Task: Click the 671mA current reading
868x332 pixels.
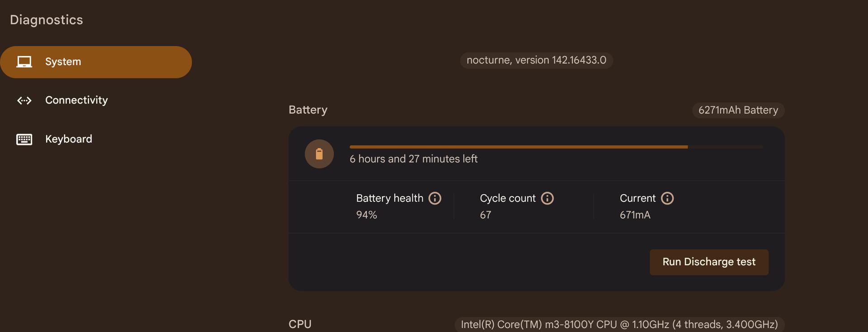Action: [635, 215]
